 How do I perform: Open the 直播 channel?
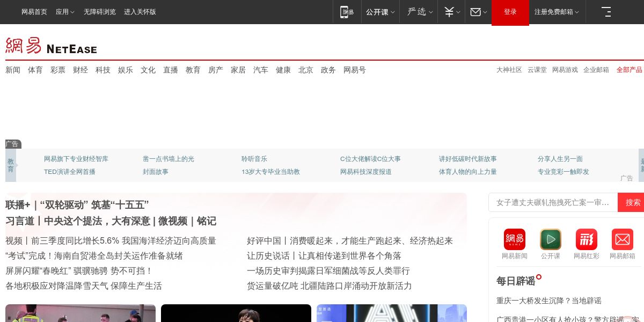pyautogui.click(x=171, y=70)
